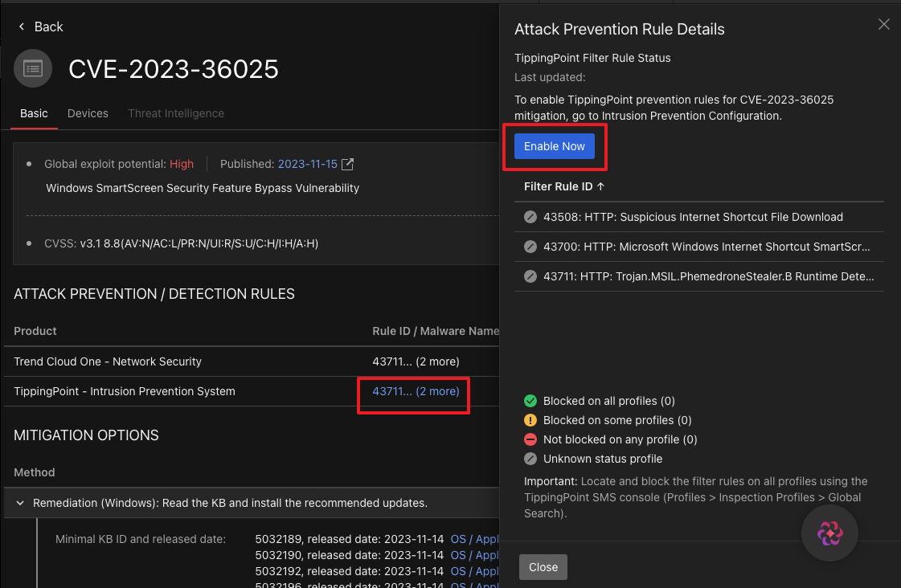Click OS / App link for KB 5032189
Image resolution: width=901 pixels, height=588 pixels.
[474, 539]
